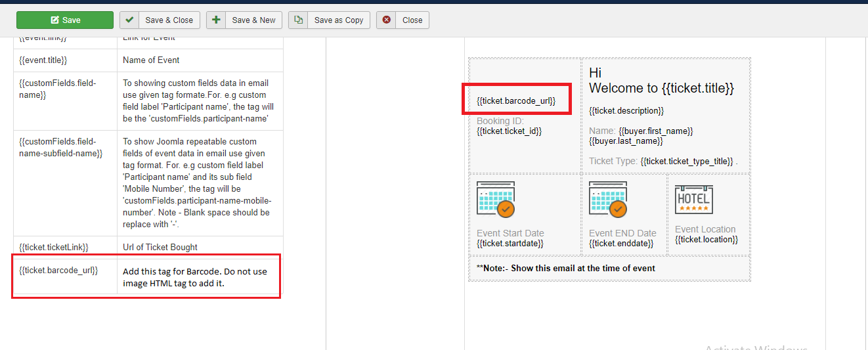
Task: Click the plus icon for Save & New
Action: click(x=216, y=20)
